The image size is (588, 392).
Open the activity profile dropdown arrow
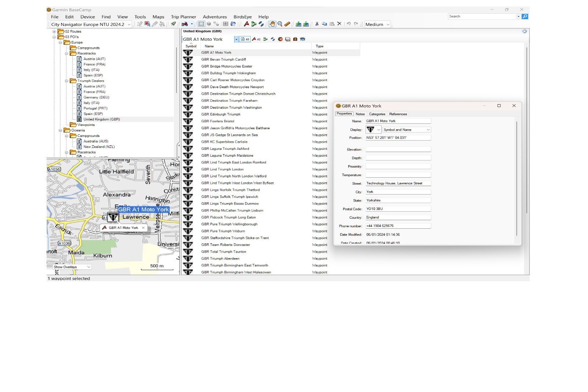tap(192, 24)
